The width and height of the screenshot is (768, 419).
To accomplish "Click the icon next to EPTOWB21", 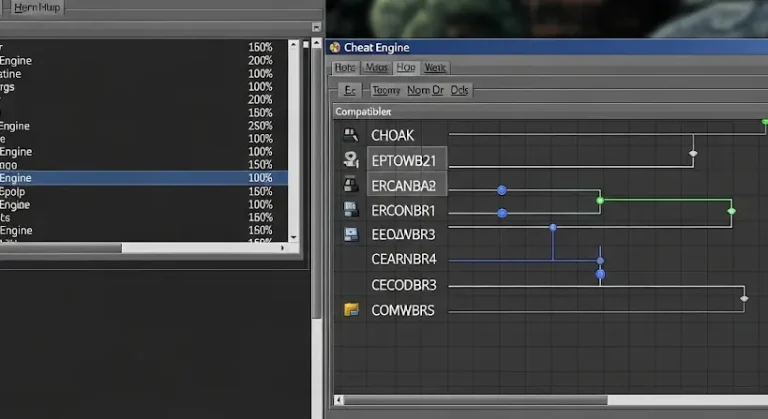I will coord(351,159).
